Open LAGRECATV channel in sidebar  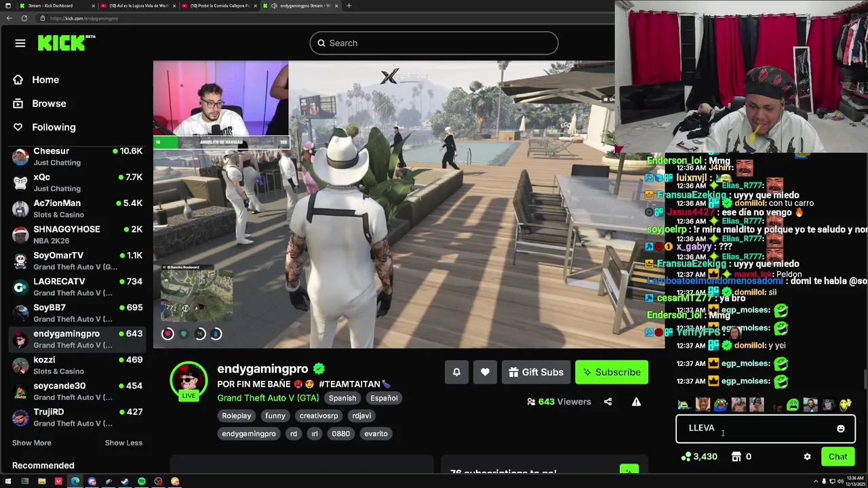pos(78,287)
